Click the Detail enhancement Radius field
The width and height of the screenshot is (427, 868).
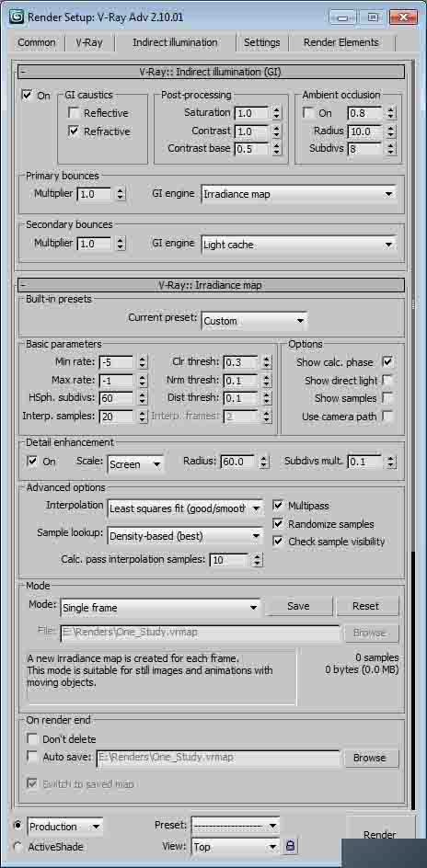point(238,462)
